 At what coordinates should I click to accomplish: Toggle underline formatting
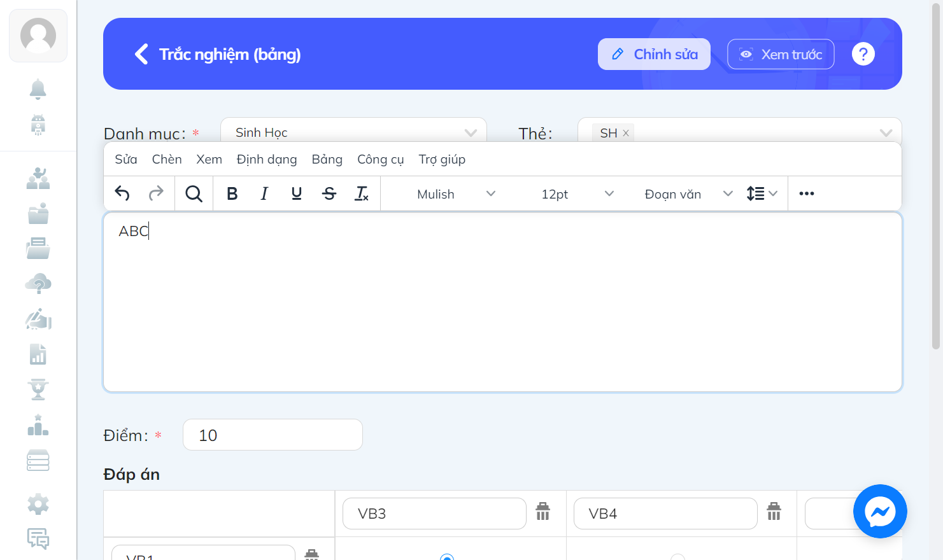point(297,193)
